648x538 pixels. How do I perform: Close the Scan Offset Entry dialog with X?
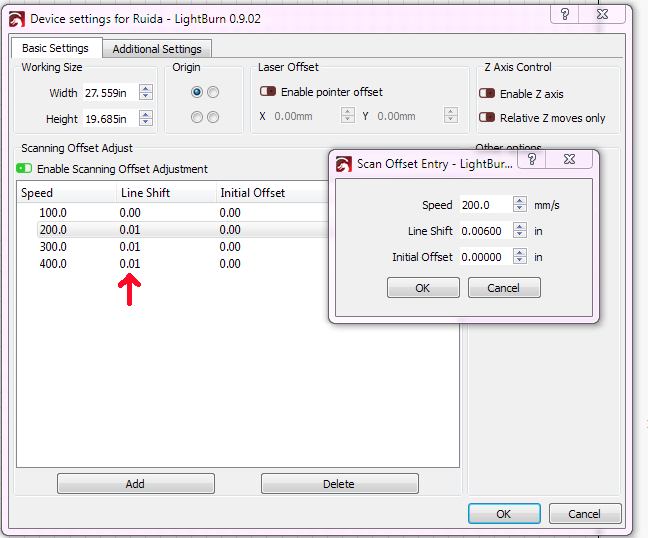coord(569,159)
